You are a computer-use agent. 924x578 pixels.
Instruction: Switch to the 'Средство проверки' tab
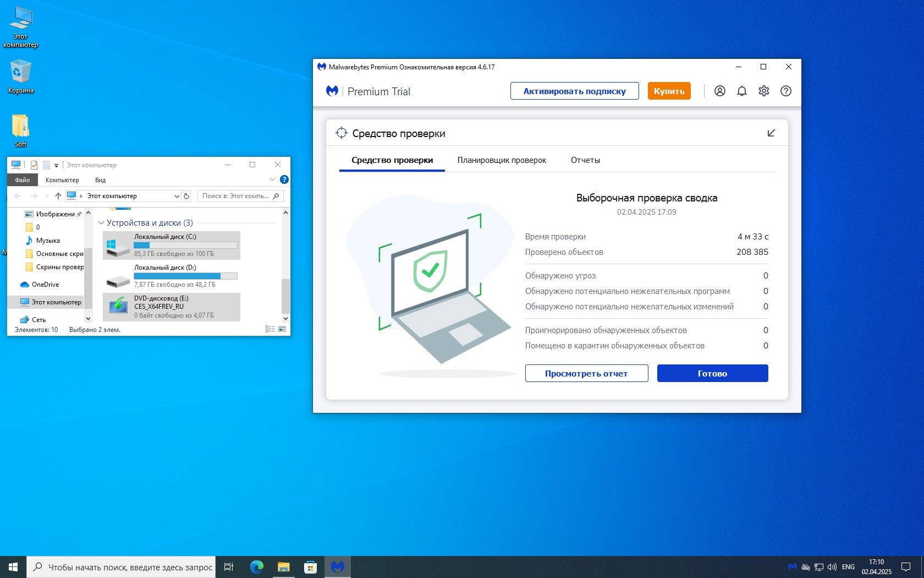[392, 160]
